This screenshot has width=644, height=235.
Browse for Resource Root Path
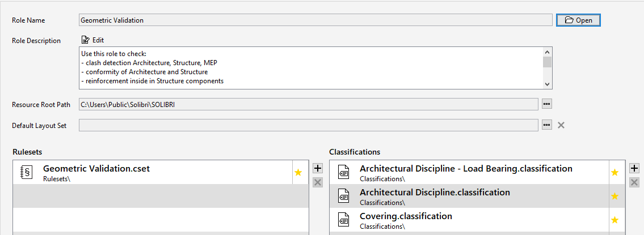[546, 104]
